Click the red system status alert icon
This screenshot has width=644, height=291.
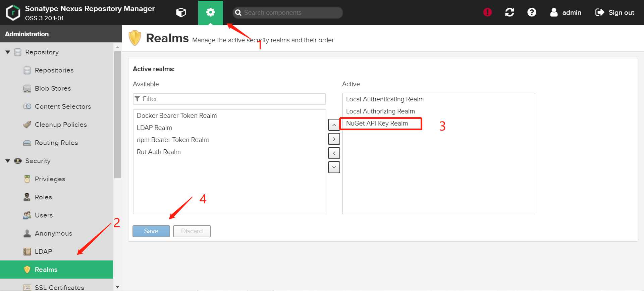click(487, 12)
